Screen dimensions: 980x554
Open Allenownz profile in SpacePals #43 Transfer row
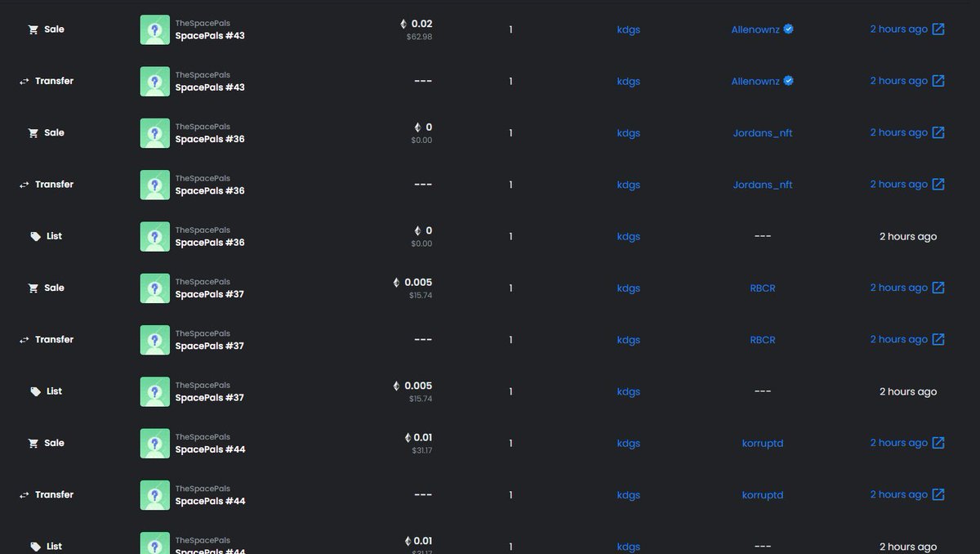point(755,81)
